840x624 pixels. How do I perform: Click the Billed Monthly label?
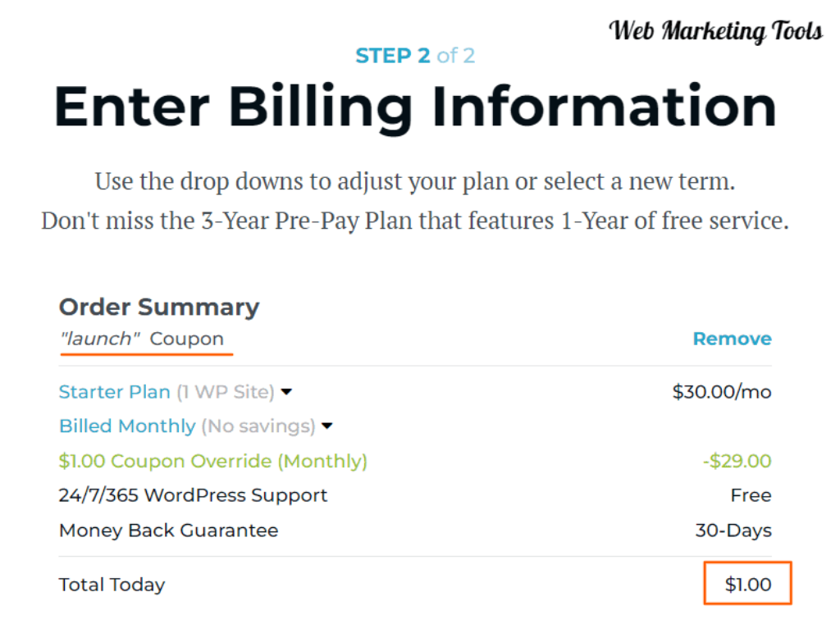[x=127, y=426]
